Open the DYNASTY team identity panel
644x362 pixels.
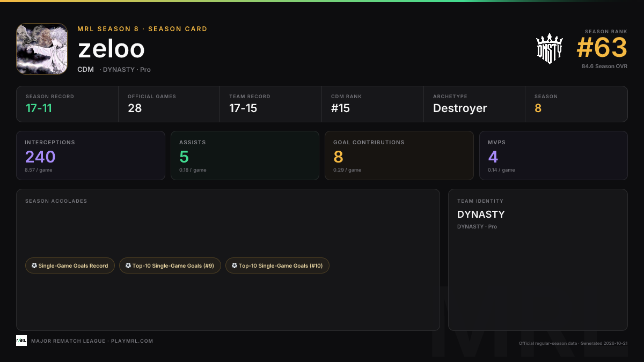[538, 260]
